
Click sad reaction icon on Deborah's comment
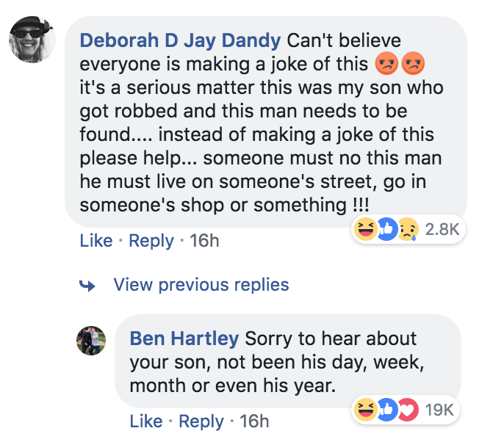click(x=406, y=230)
